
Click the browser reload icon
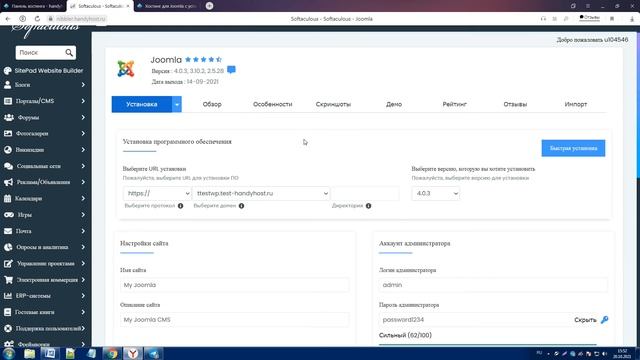(37, 19)
